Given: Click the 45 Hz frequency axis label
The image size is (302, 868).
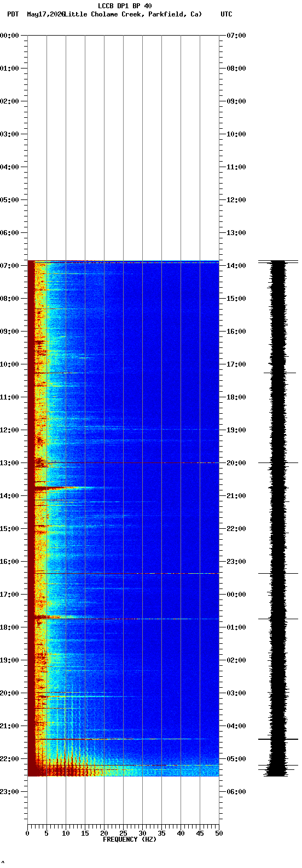Looking at the screenshot, I should tap(200, 833).
